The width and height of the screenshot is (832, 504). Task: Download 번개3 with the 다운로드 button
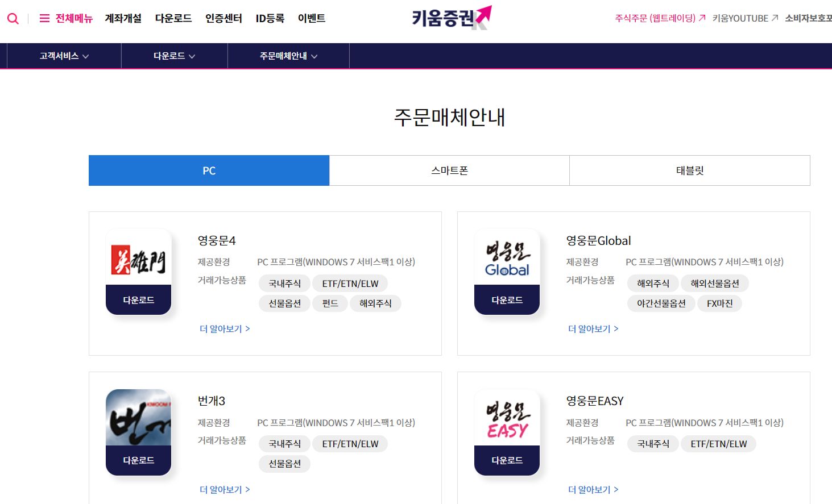pyautogui.click(x=138, y=460)
